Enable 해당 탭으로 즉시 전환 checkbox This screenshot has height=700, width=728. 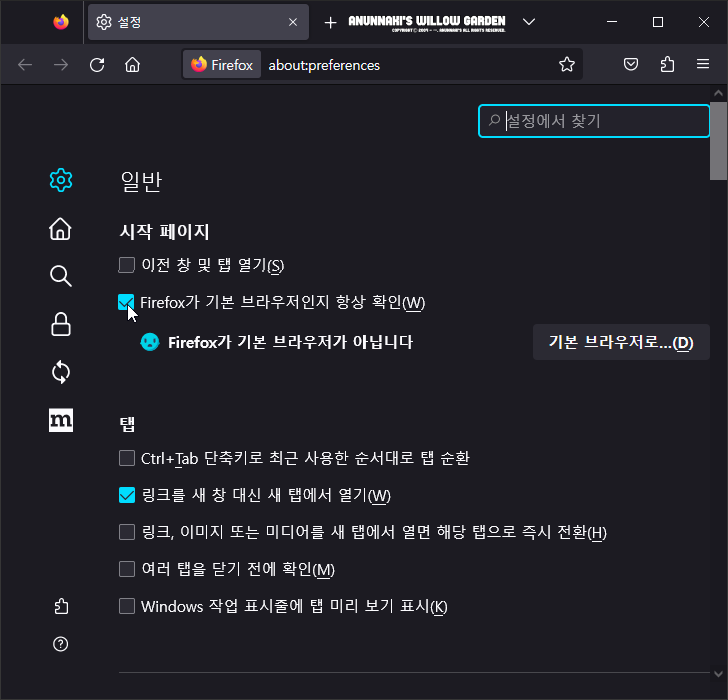pos(127,532)
